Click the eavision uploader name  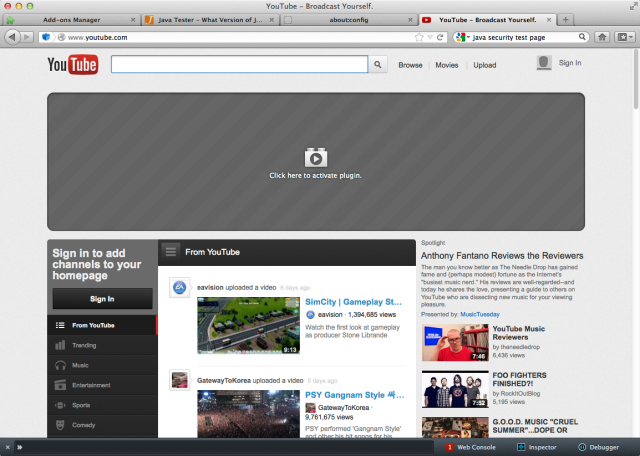(x=210, y=287)
